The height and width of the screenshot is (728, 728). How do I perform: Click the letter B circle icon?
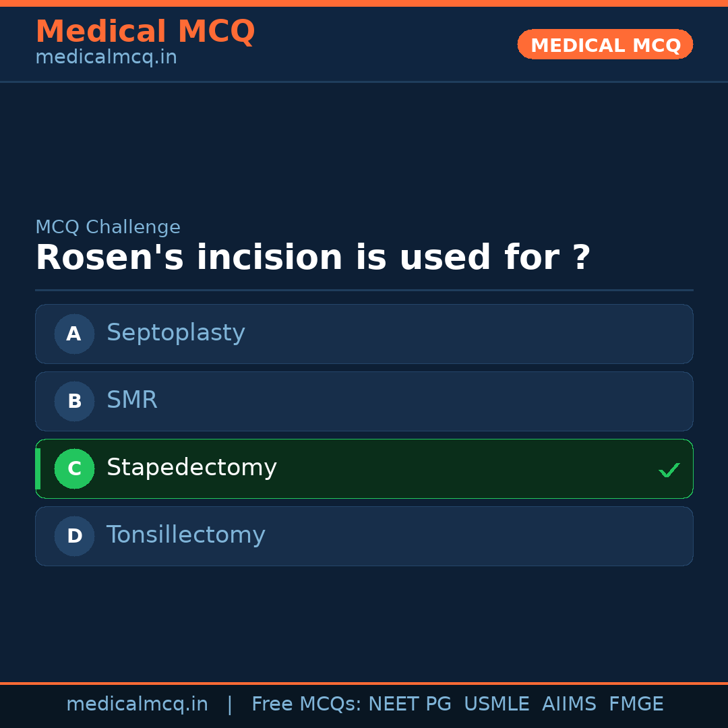pyautogui.click(x=74, y=401)
